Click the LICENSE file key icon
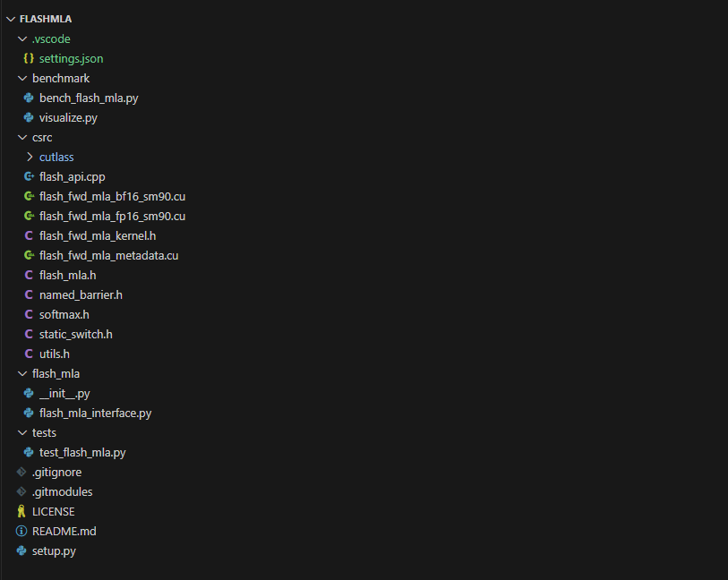The width and height of the screenshot is (728, 580). coord(21,512)
